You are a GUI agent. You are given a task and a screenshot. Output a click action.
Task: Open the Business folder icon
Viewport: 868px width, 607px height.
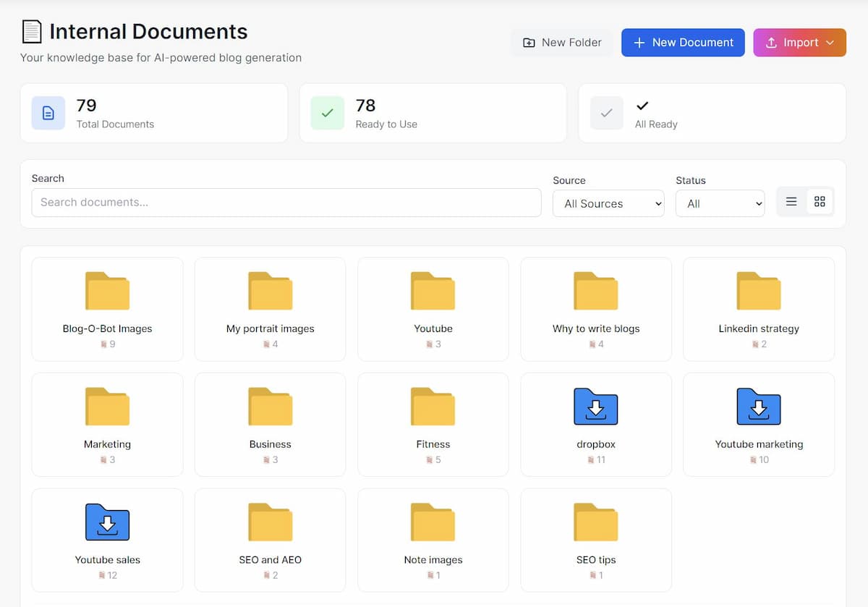coord(271,407)
